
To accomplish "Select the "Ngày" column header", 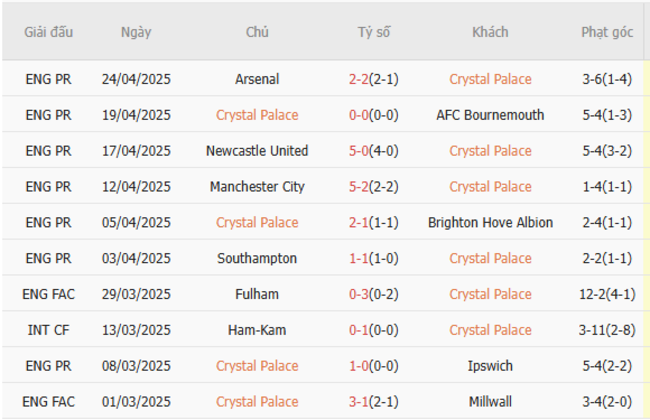I will click(x=136, y=32).
